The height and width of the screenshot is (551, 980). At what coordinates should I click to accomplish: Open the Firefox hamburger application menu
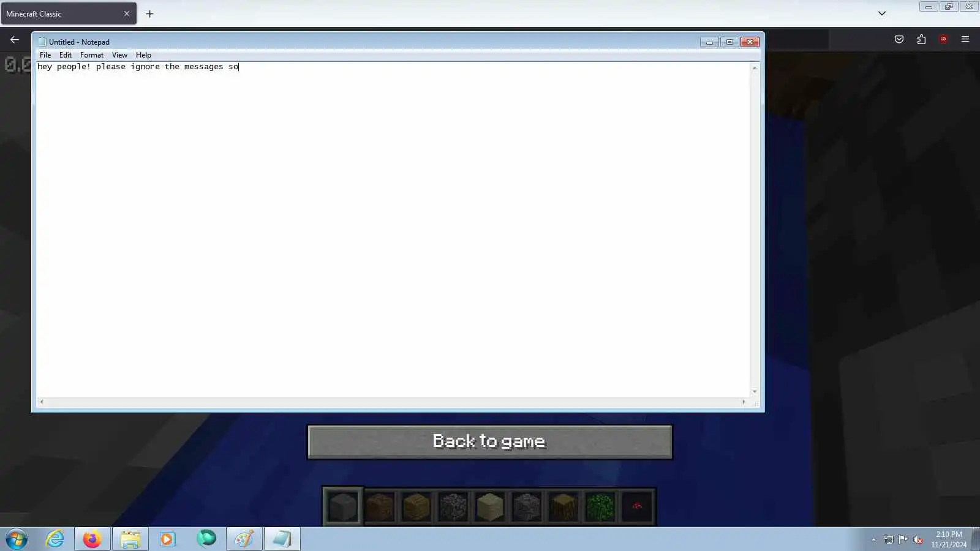tap(965, 39)
